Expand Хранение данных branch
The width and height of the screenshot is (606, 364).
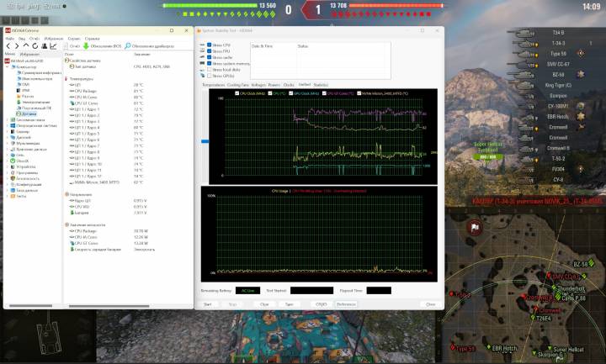(x=7, y=149)
